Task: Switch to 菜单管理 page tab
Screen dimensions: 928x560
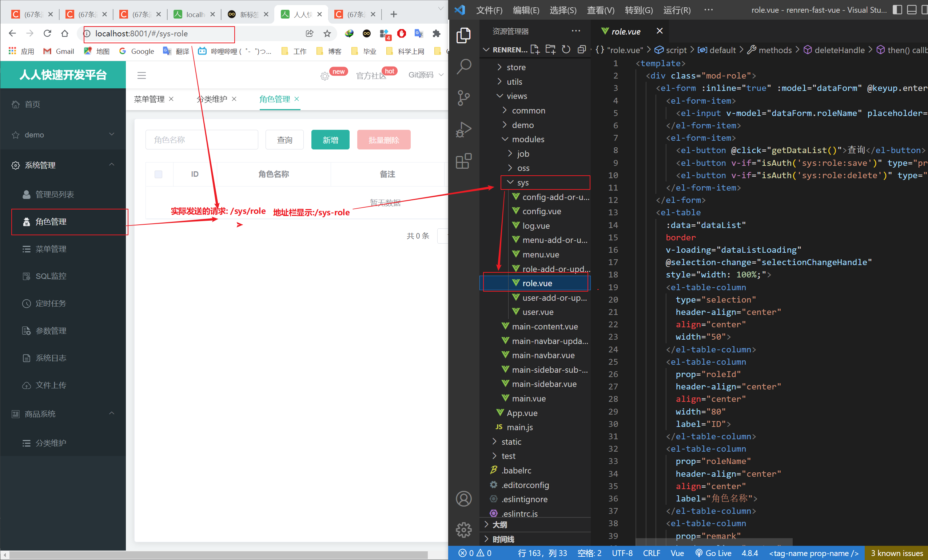Action: pos(149,99)
